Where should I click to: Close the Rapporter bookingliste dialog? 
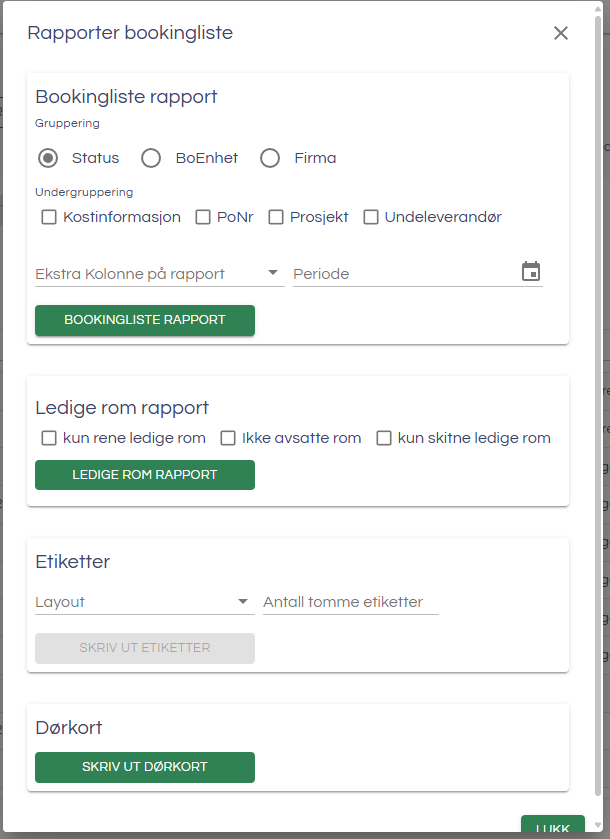point(561,33)
